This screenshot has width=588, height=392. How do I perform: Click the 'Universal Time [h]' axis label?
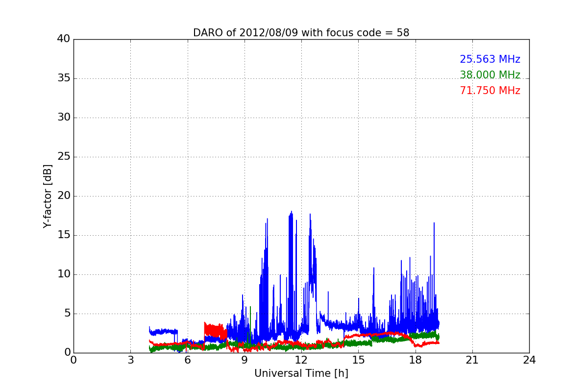301,373
